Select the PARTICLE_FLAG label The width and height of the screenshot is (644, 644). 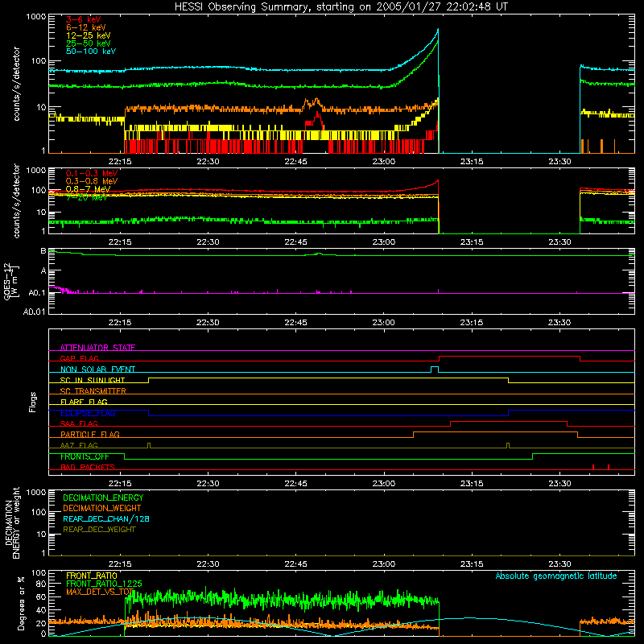pyautogui.click(x=90, y=435)
